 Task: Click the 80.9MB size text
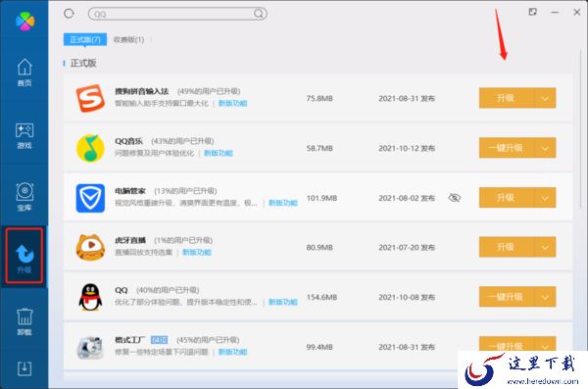(319, 247)
